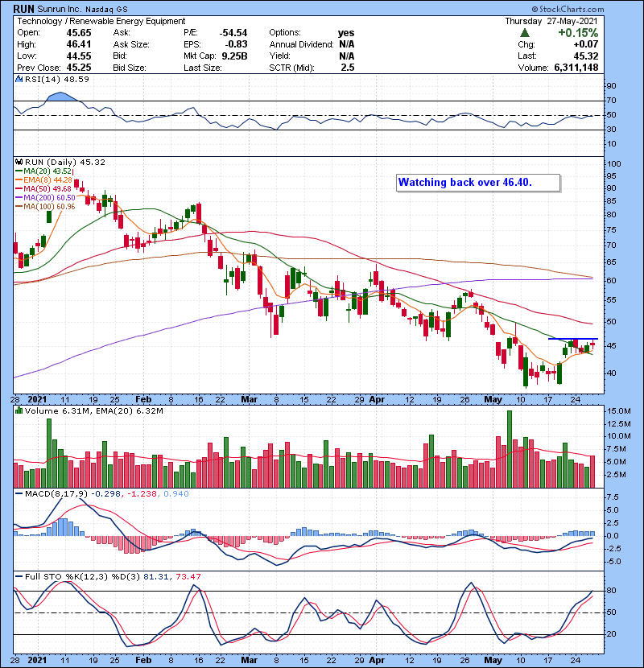
Task: Click the +0.15% percent change
Action: [578, 33]
